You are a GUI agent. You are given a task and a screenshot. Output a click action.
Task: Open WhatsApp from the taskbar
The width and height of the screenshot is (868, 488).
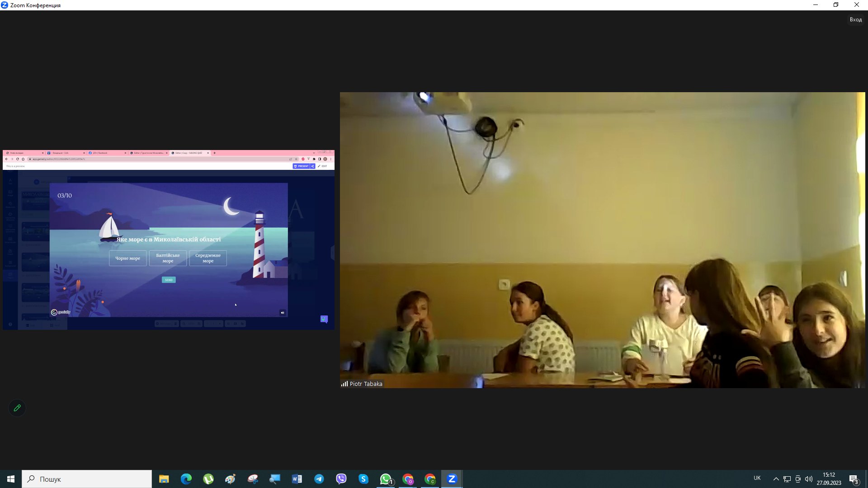[x=386, y=479]
